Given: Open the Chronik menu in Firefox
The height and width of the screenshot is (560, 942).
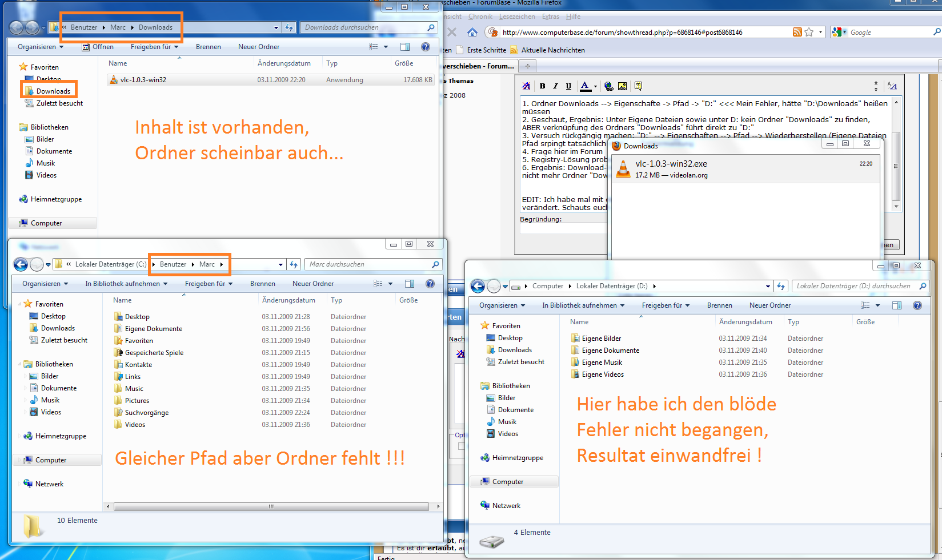Looking at the screenshot, I should (x=480, y=17).
